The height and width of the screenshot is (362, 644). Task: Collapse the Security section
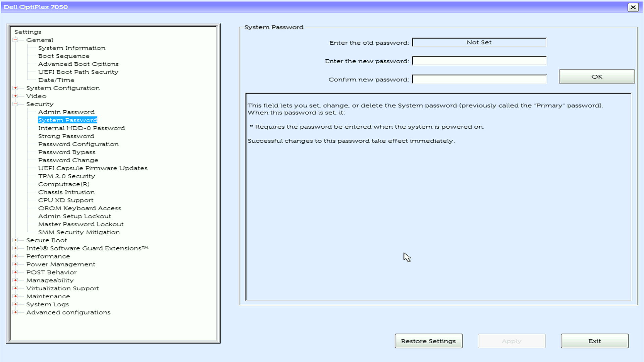click(15, 104)
